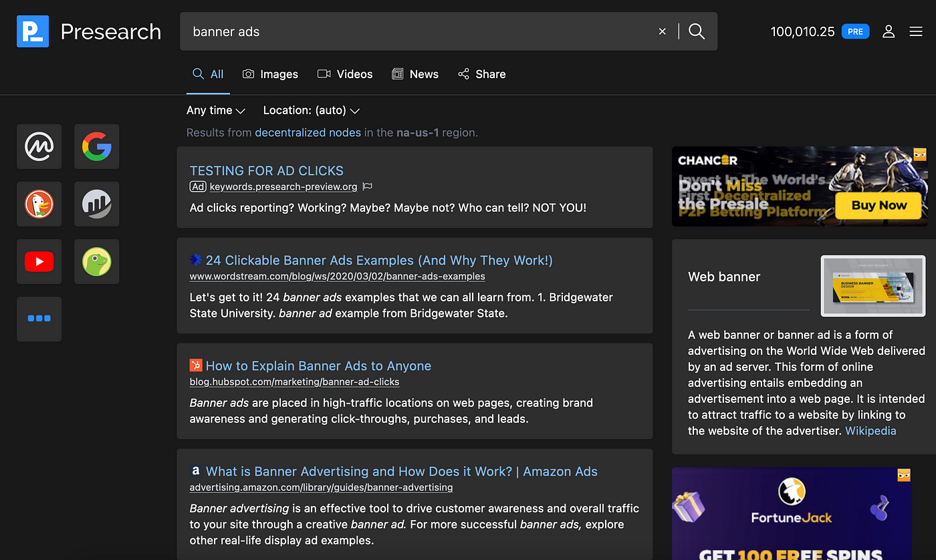The height and width of the screenshot is (560, 936).
Task: Click the wordstream.com result URL
Action: [x=338, y=277]
